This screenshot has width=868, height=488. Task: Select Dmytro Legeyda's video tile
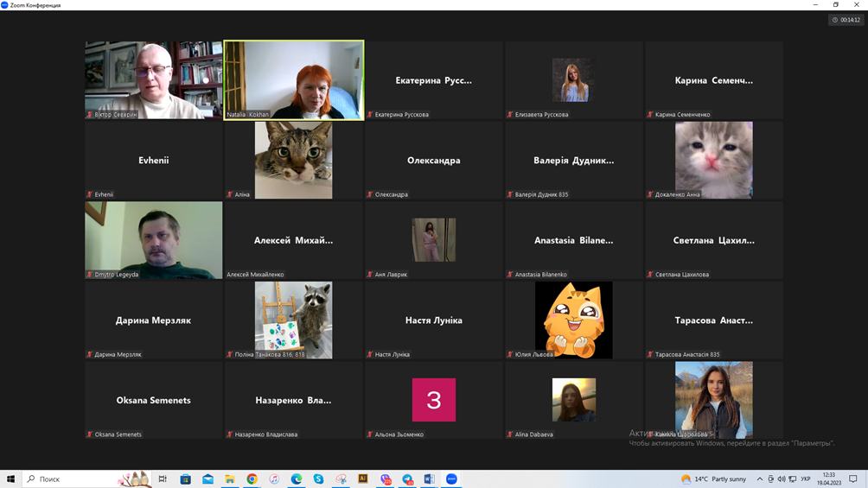tap(154, 240)
